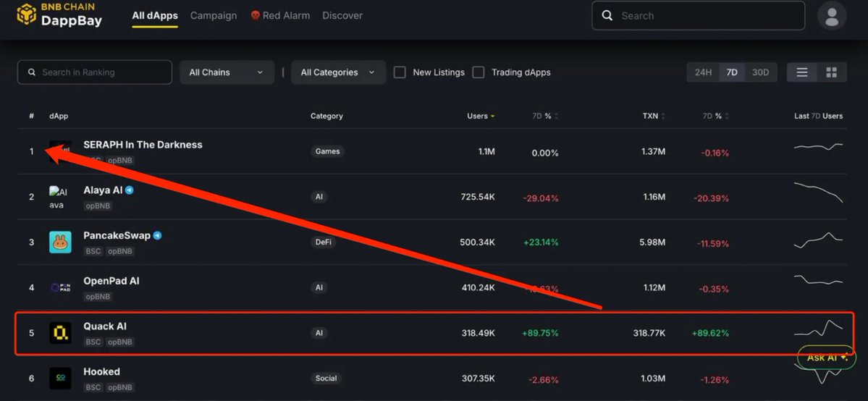Screen dimensions: 868x401
Task: Click the Quack AI logo icon
Action: 60,333
